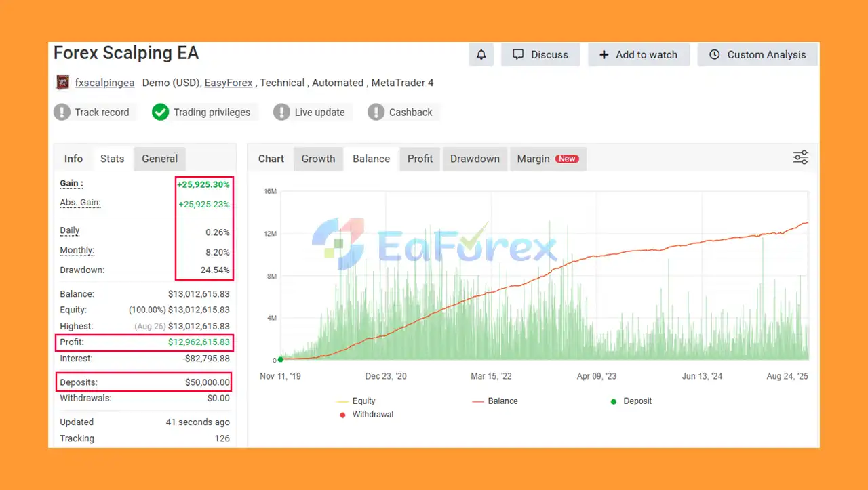Follow the EasyForex broker link

tap(229, 83)
